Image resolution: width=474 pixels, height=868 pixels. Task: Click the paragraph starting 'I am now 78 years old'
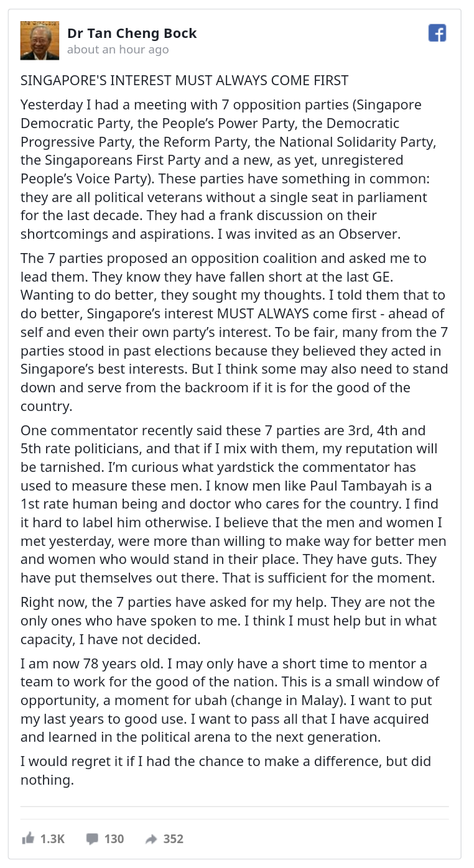(x=234, y=700)
